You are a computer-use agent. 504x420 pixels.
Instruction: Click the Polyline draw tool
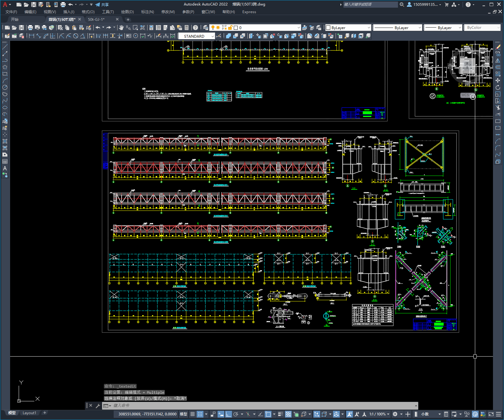[x=5, y=60]
